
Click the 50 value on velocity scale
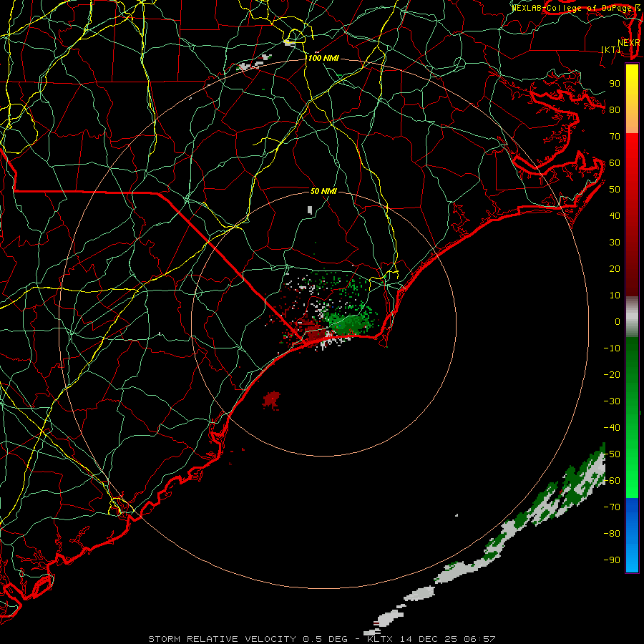pos(615,190)
